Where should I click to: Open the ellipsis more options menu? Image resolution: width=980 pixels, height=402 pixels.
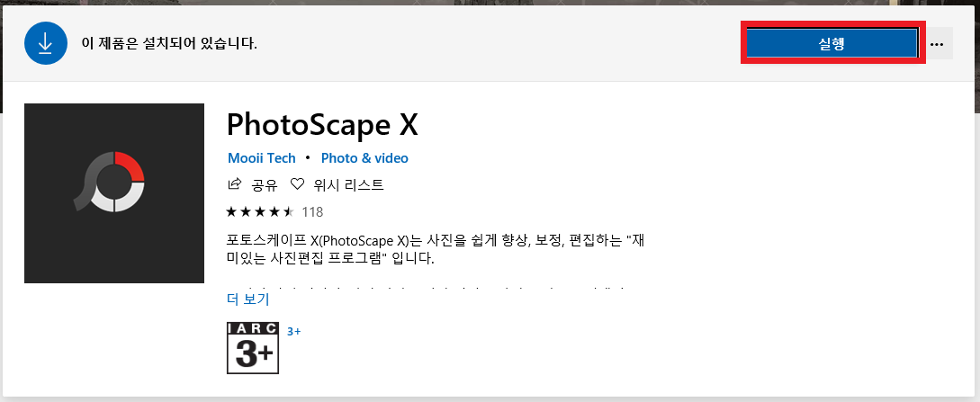936,44
